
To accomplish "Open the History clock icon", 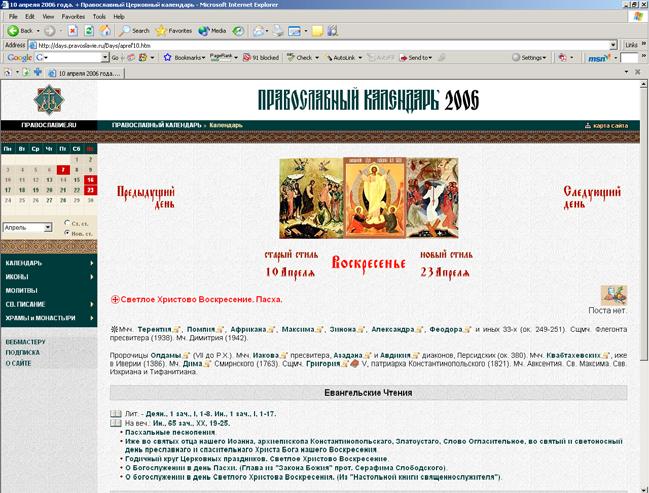I will [238, 31].
